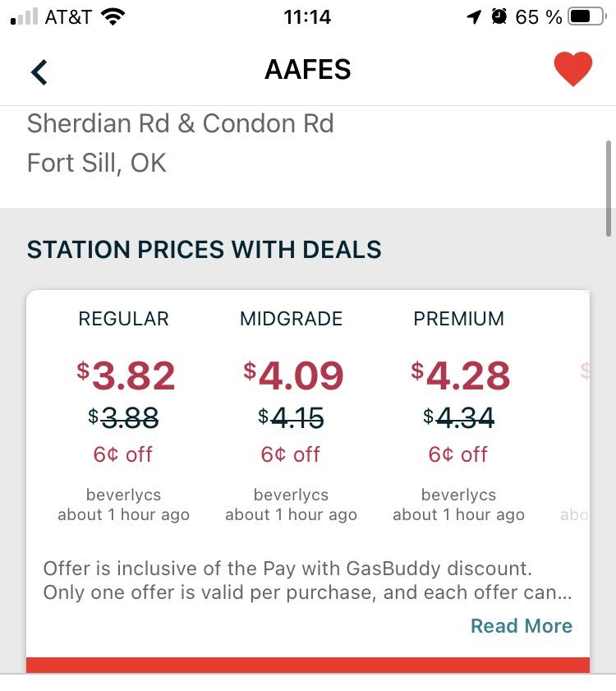
Task: Open the MIDGRADE fuel column header
Action: coord(291,319)
